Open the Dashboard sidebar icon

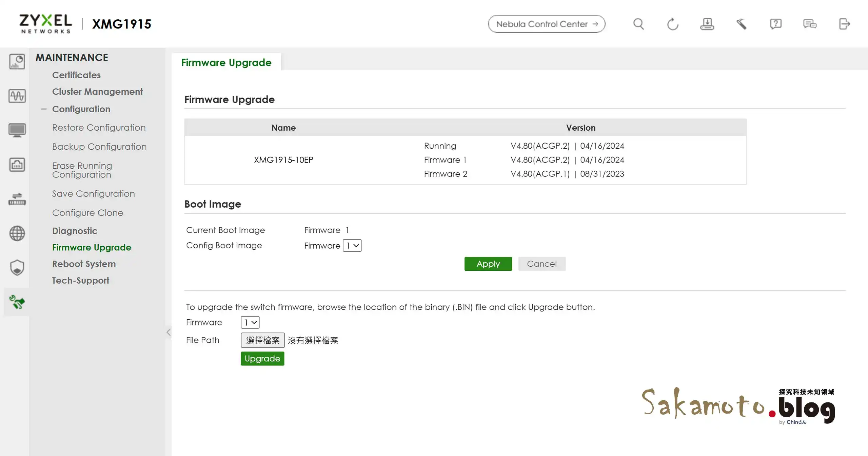click(x=17, y=62)
